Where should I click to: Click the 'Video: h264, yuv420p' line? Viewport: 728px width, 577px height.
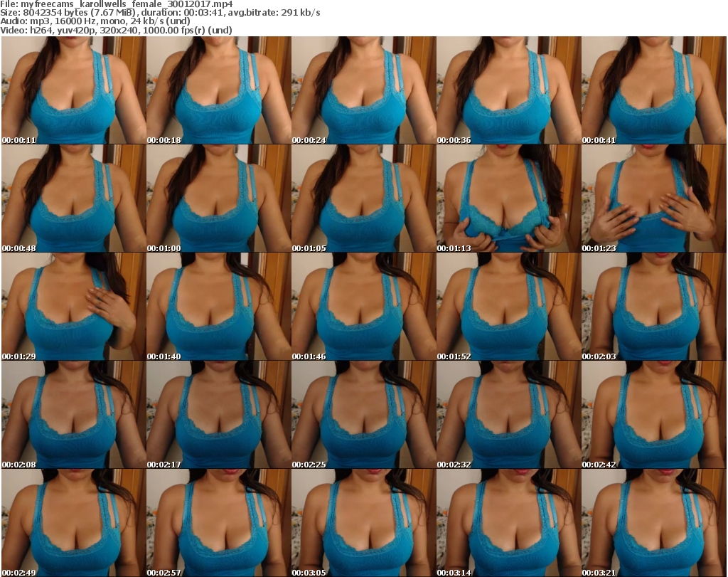(116, 30)
